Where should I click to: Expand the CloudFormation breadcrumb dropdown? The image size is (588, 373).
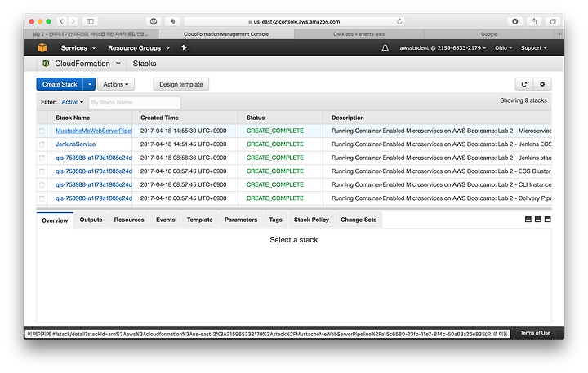(x=118, y=64)
